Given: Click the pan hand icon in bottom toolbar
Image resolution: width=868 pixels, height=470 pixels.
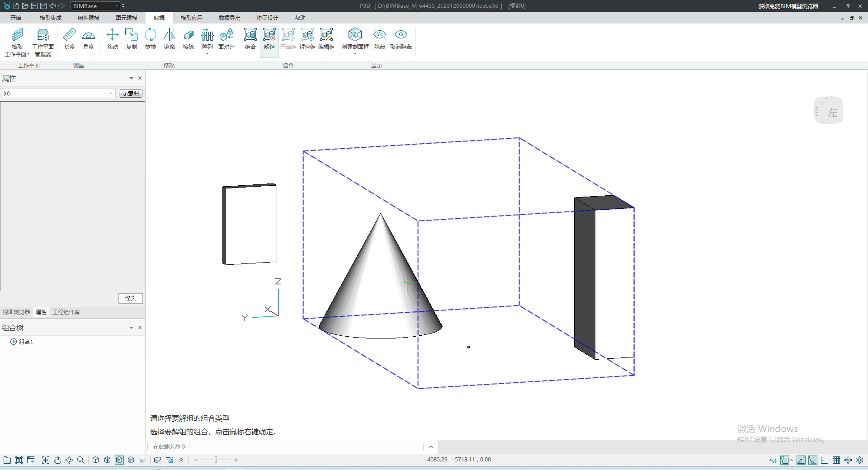Looking at the screenshot, I should pos(57,460).
